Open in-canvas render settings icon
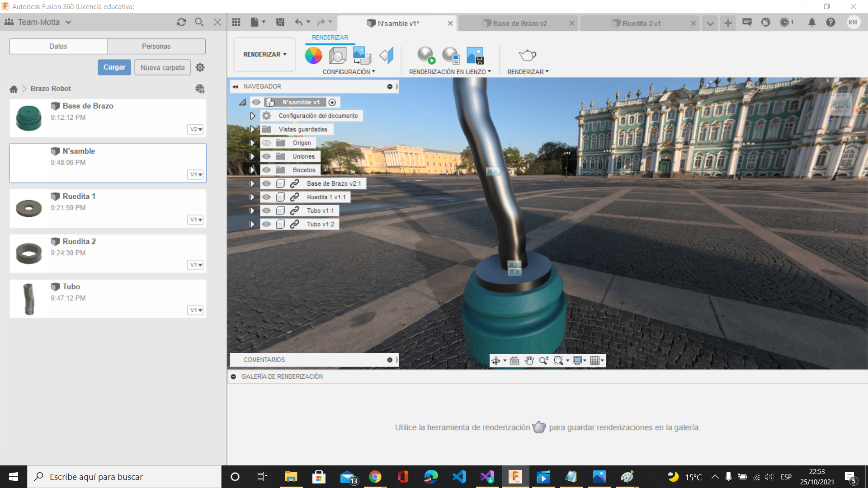The width and height of the screenshot is (868, 488). point(451,56)
